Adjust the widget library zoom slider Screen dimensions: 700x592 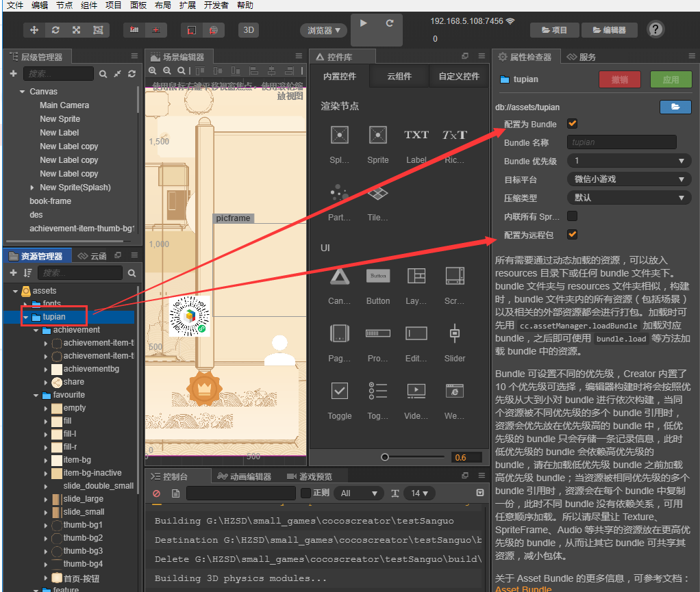tap(385, 456)
